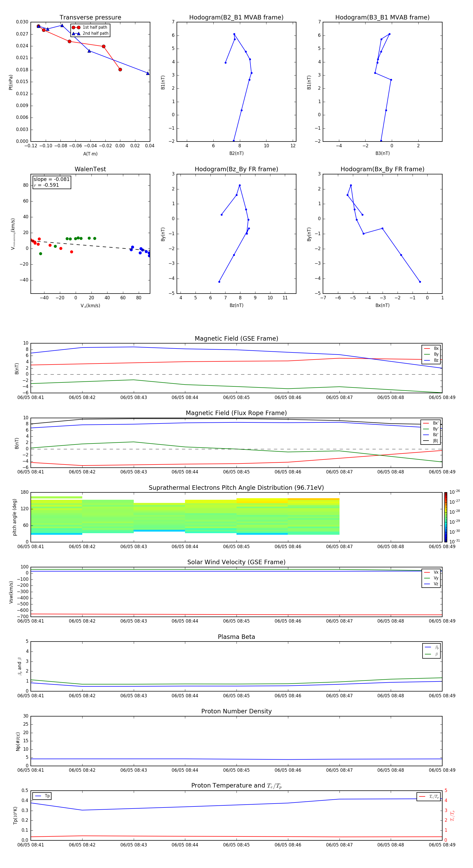
Task: Click the '06/05 08:49' tick under Plasma Beta plot
Action: tap(442, 696)
